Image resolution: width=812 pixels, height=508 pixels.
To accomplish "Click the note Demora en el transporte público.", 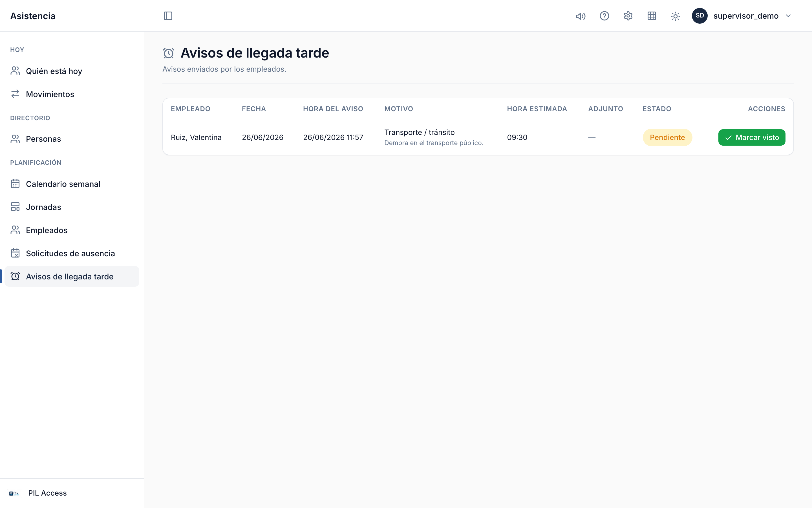I will pos(434,143).
